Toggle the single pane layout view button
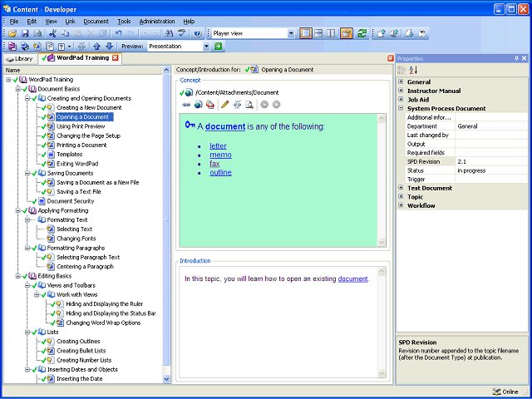Image resolution: width=532 pixels, height=399 pixels. pos(306,33)
